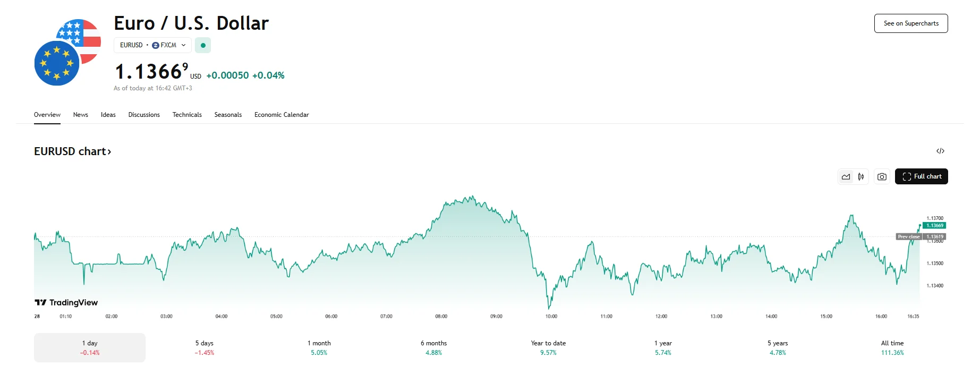Screen dimensions: 980x382
Task: Switch to candlestick chart style
Action: pos(861,177)
